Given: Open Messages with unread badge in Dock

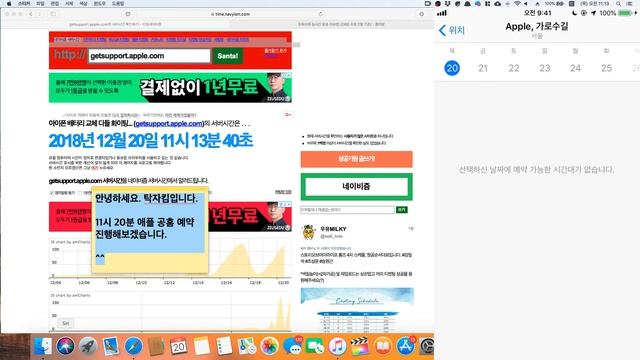Looking at the screenshot, I should tap(292, 347).
